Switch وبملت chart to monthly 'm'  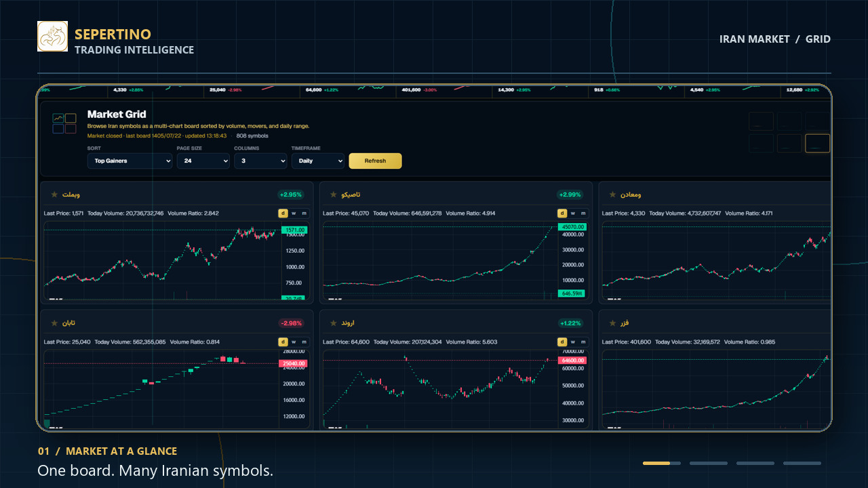[x=304, y=213]
